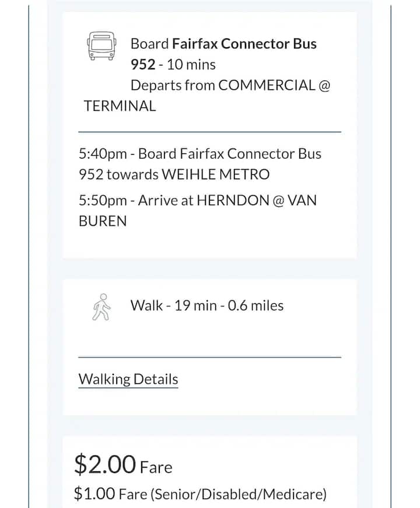Viewport: 420px width, 508px height.
Task: Click the bus icon in the boarding card
Action: pyautogui.click(x=102, y=45)
